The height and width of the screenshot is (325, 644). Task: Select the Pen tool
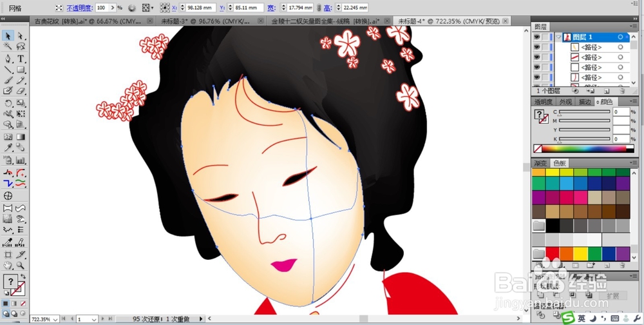(8, 59)
